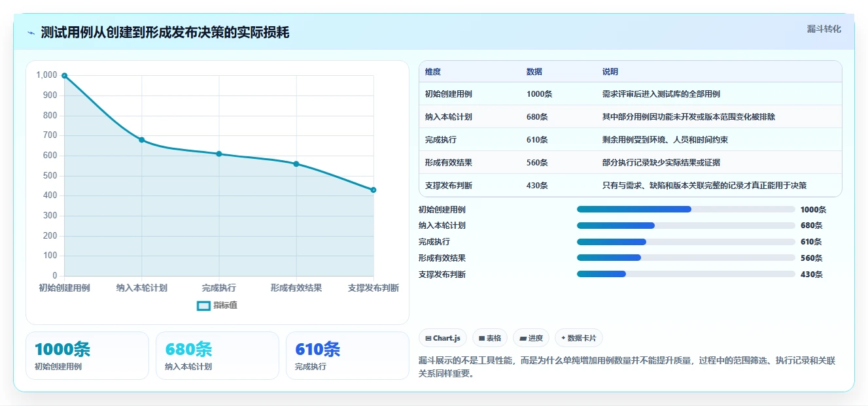
Task: Click the 500 y-axis tick label
Action: coord(50,175)
